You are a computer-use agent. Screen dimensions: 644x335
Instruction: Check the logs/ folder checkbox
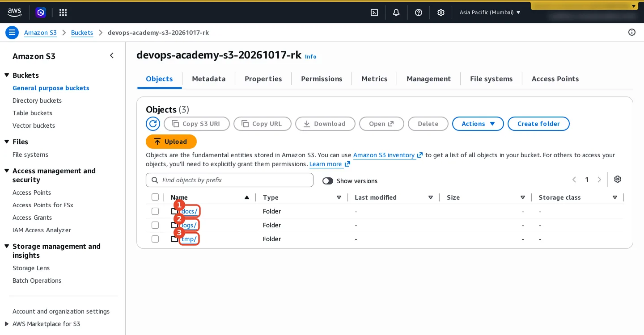[x=155, y=225]
